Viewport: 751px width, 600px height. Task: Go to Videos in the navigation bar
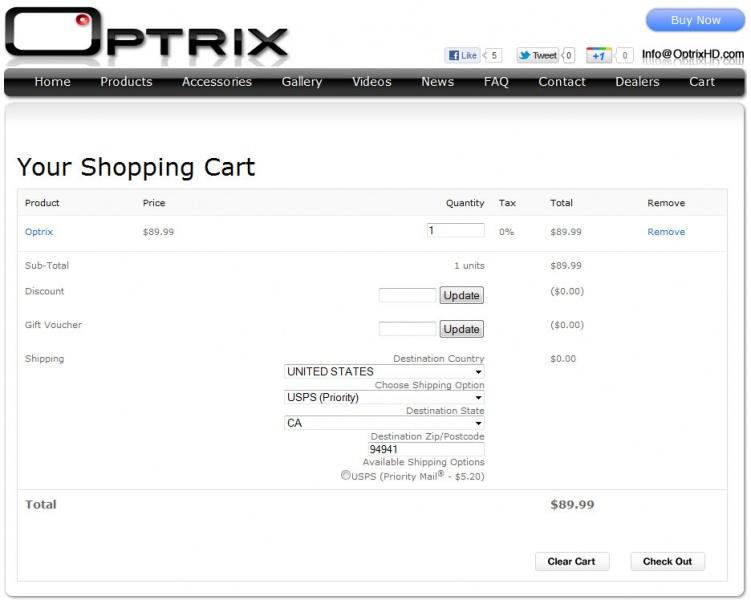coord(372,82)
